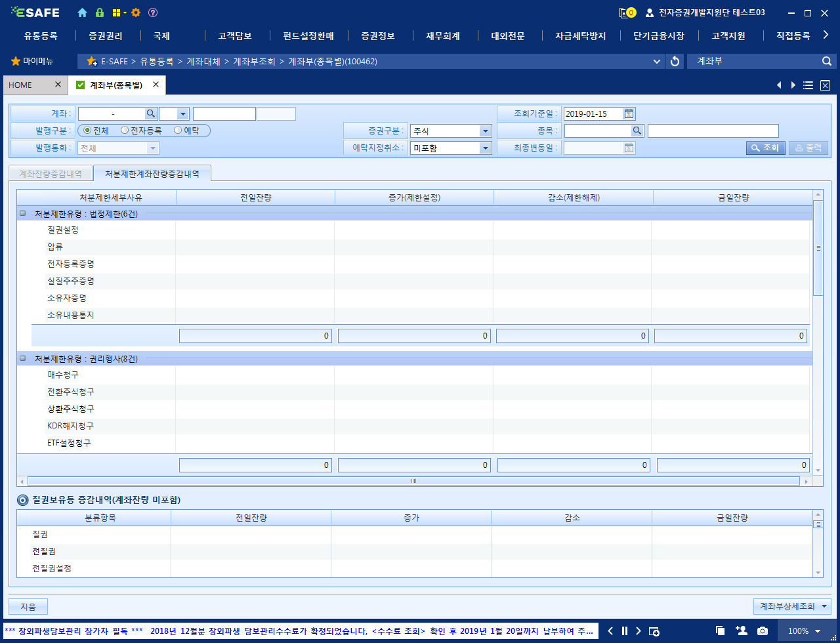Show previous notice in ticker

[x=610, y=631]
